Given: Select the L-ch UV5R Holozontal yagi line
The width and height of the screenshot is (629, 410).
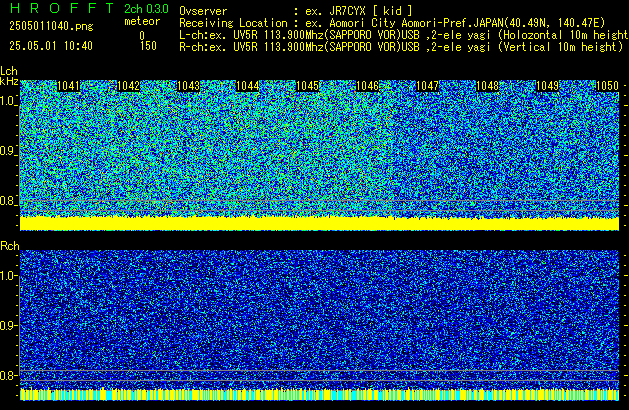Looking at the screenshot, I should (404, 35).
